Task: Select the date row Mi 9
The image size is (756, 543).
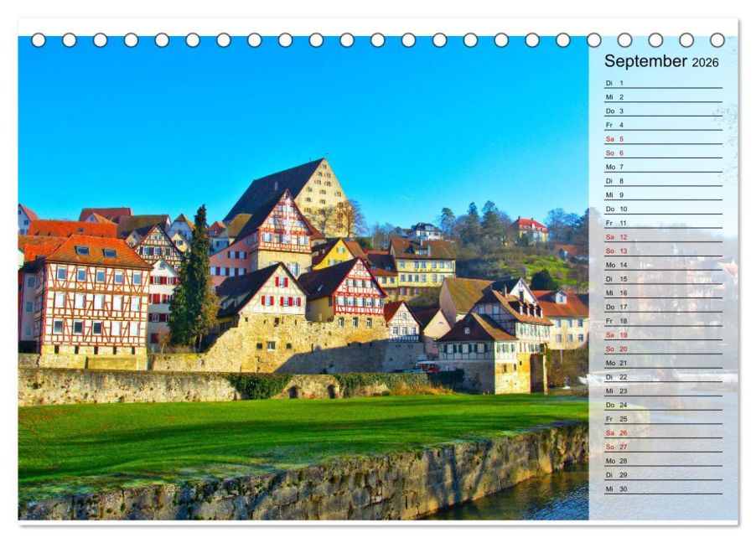Action: click(664, 194)
